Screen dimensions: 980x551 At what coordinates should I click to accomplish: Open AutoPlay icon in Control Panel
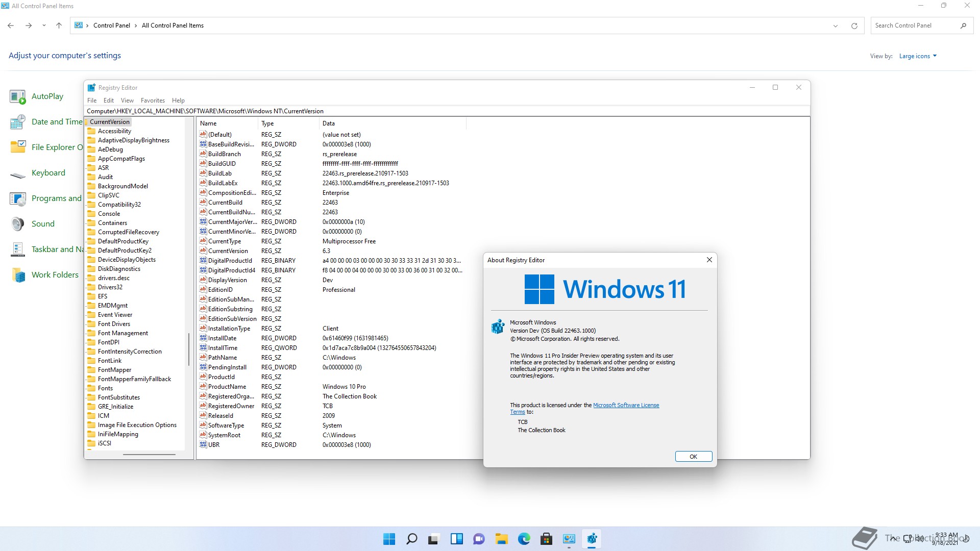(17, 96)
